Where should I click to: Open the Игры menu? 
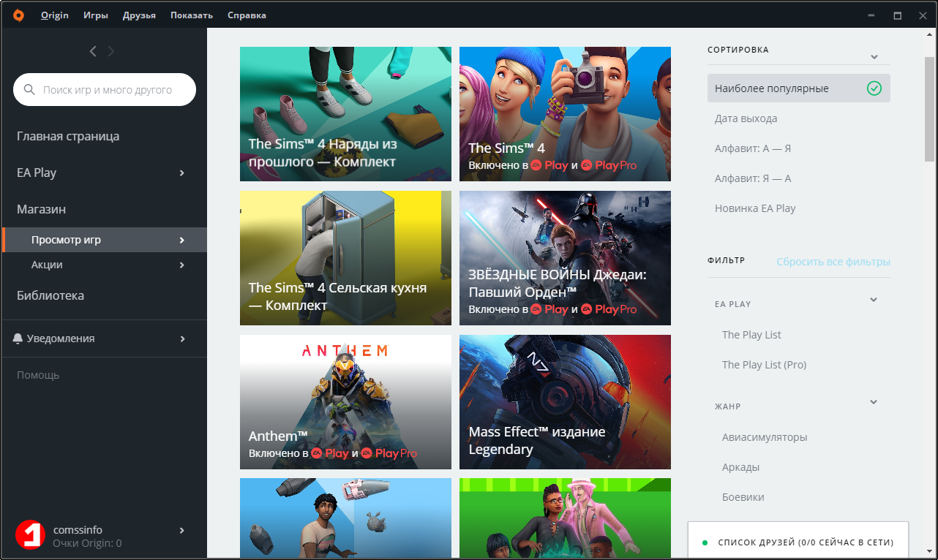point(96,15)
